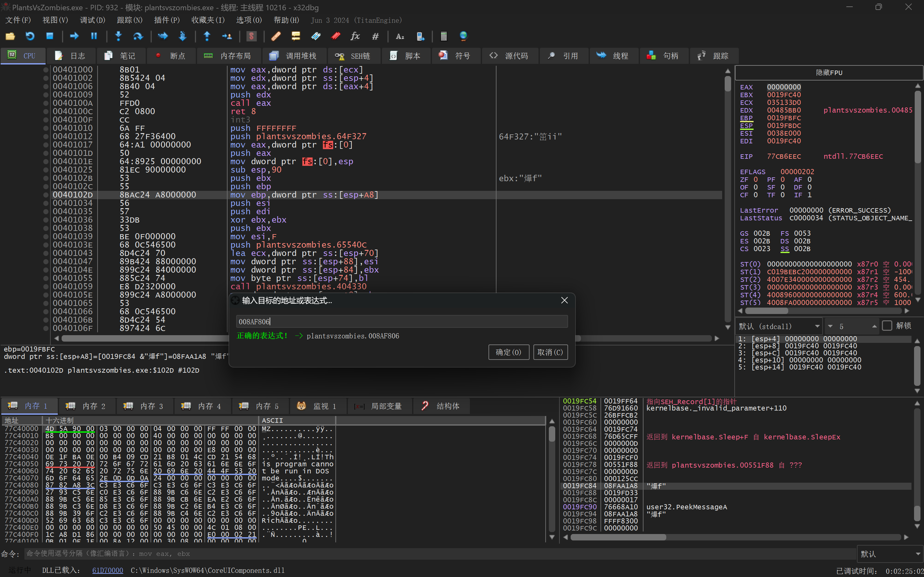Click the restart debugging icon
Image resolution: width=924 pixels, height=577 pixels.
(x=30, y=36)
